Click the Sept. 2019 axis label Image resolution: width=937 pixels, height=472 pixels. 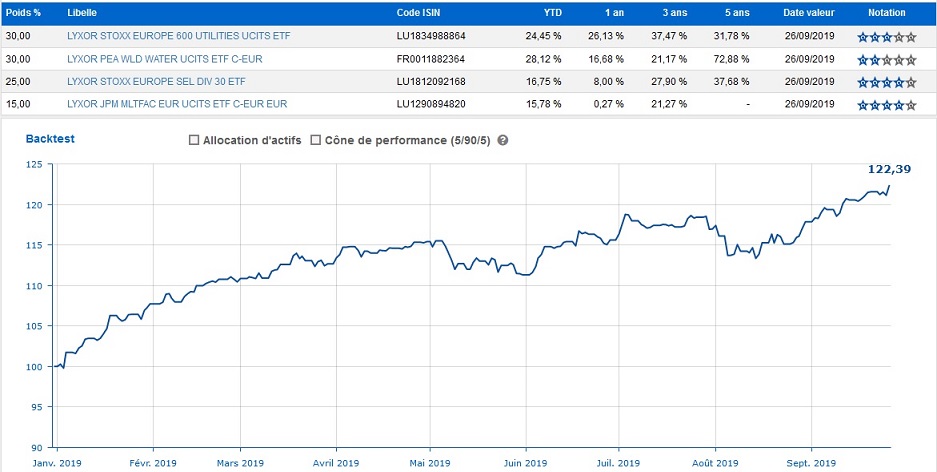point(812,463)
